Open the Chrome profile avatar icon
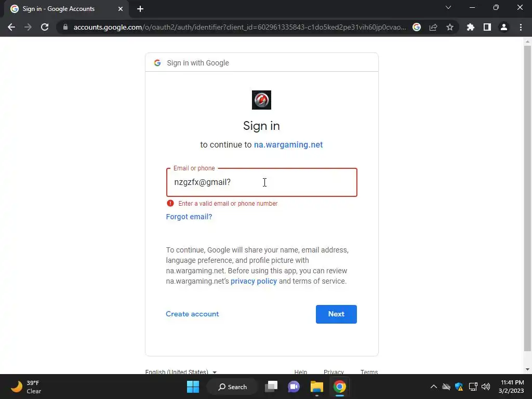This screenshot has height=399, width=532. [504, 27]
